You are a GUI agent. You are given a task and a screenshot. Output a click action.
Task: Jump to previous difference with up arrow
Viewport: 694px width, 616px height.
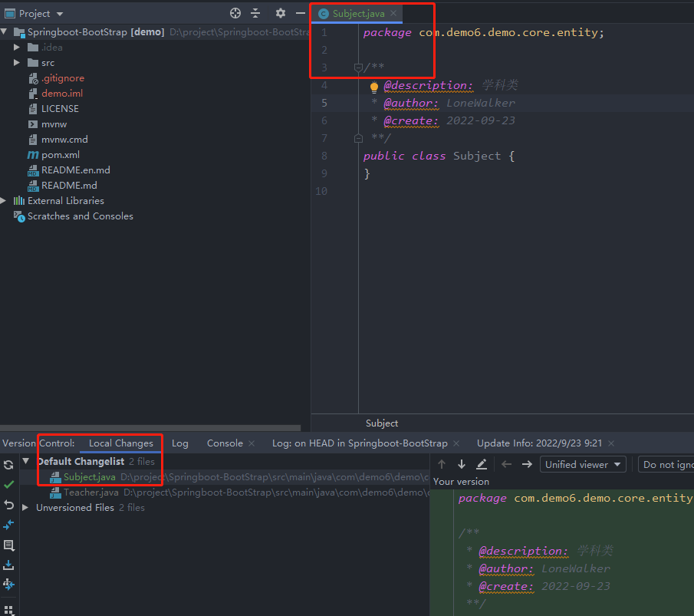[x=442, y=463]
